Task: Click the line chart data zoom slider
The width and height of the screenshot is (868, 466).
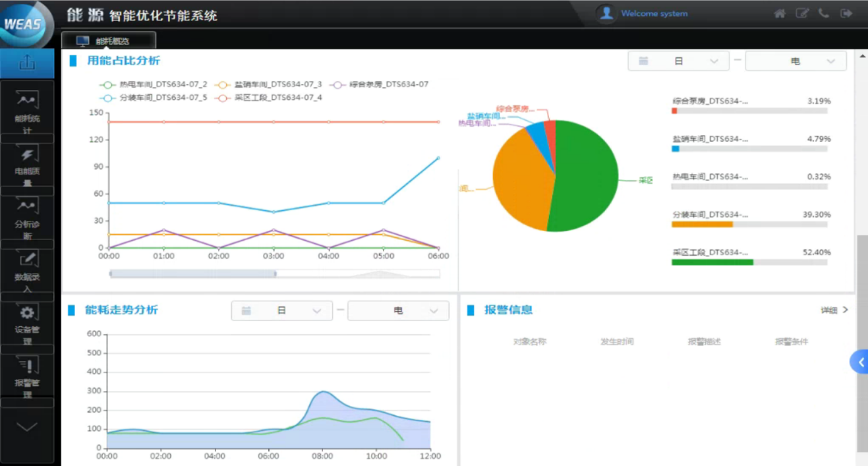Action: point(193,274)
